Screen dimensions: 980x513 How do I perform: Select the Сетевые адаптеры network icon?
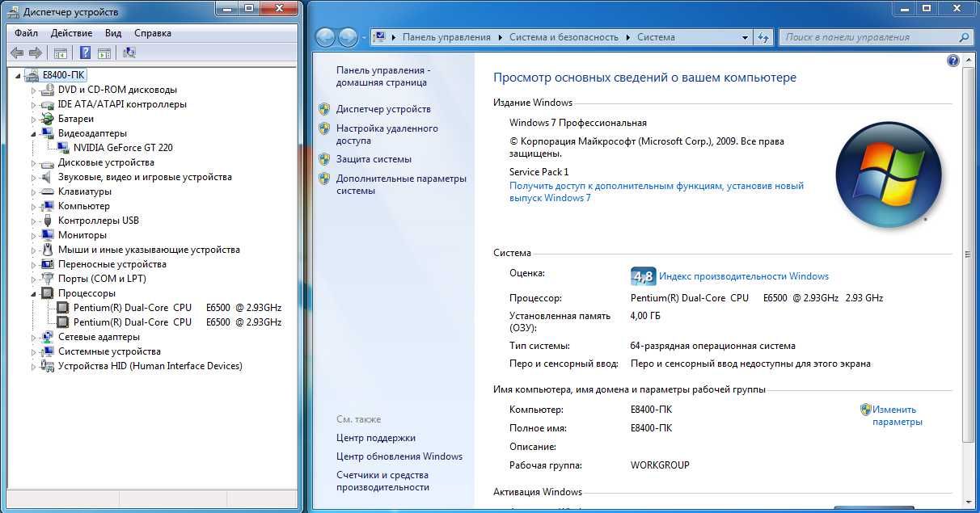[48, 337]
